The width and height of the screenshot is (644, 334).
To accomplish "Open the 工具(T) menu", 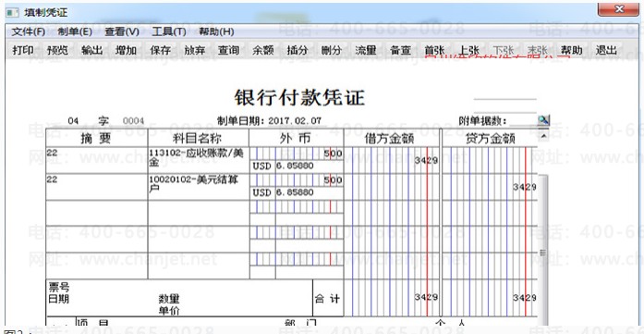I will [x=169, y=31].
